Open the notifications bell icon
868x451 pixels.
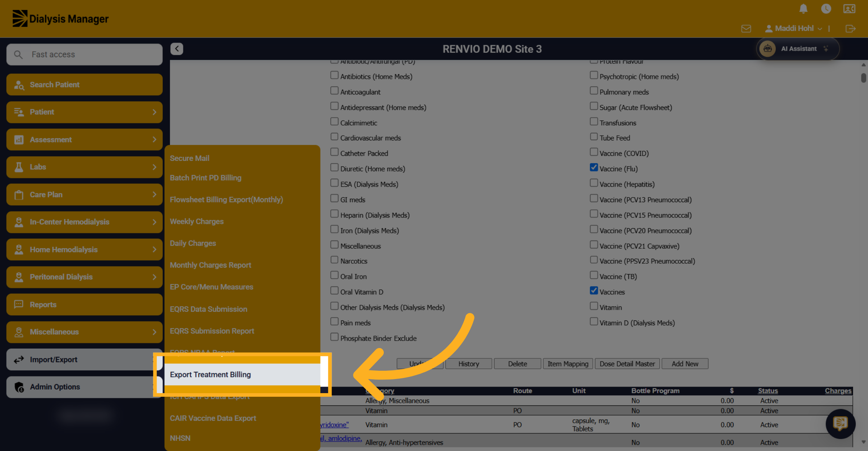[803, 9]
